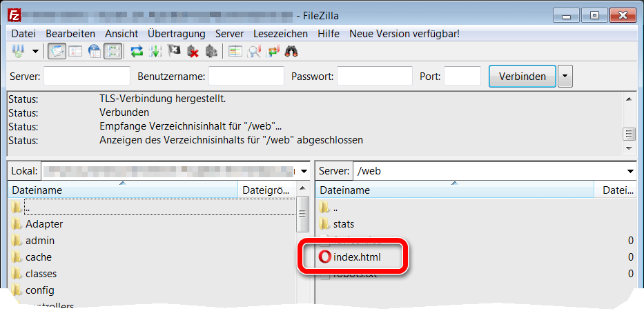The height and width of the screenshot is (311, 644).
Task: Toggle the message log display
Action: [x=57, y=52]
